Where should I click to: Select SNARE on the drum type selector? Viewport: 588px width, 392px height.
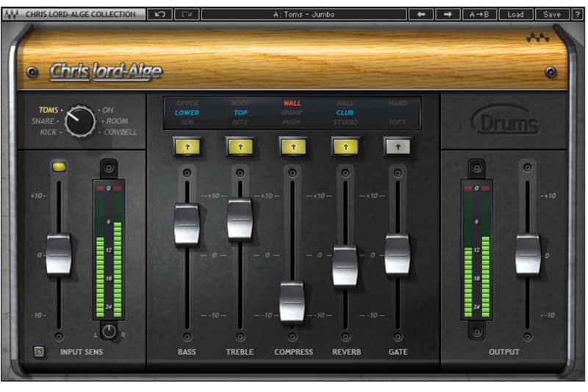[43, 121]
